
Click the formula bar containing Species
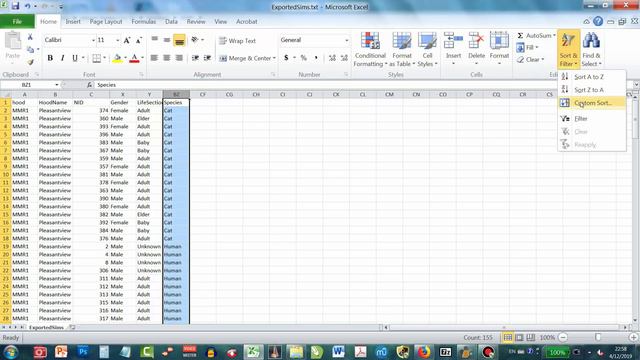point(363,85)
